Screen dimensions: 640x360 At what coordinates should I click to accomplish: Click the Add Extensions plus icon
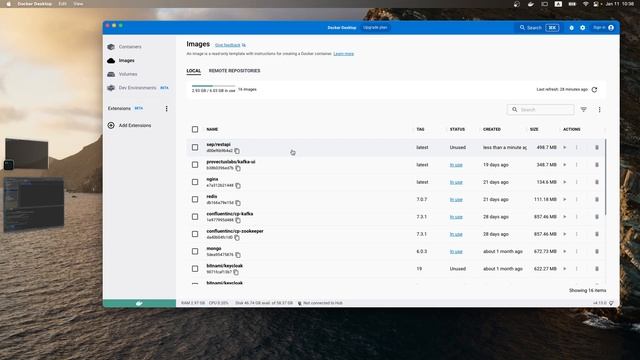tap(111, 125)
